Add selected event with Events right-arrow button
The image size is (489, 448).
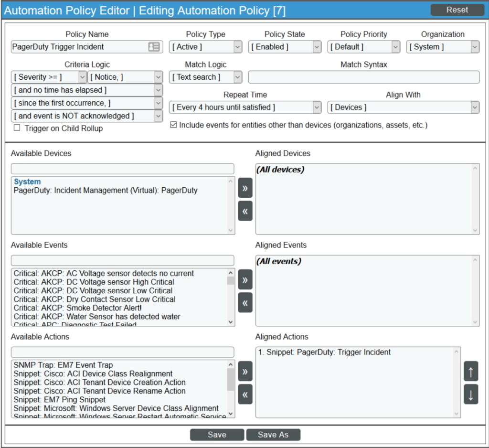click(x=245, y=279)
